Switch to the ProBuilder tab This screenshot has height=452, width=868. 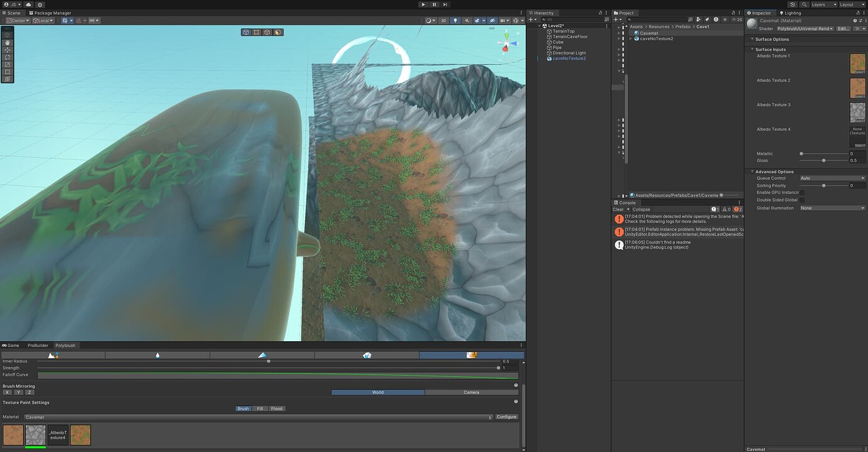click(37, 345)
